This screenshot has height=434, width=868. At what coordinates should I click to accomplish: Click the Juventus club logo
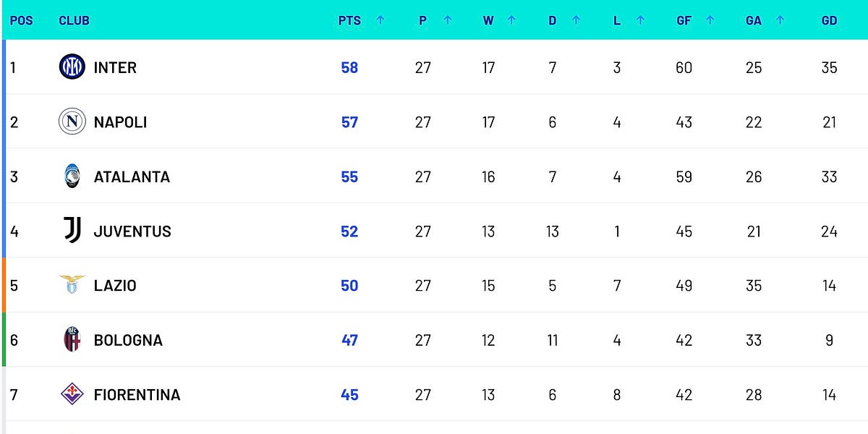click(x=72, y=231)
